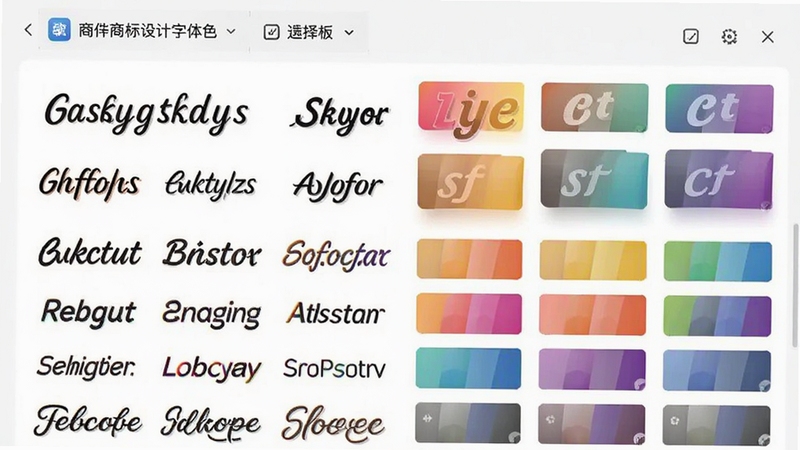Choose the Ghffops font sample
800x450 pixels.
(x=89, y=184)
